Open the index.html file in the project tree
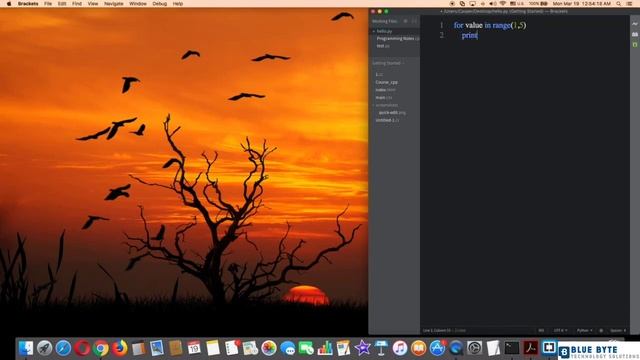This screenshot has width=640, height=360. point(385,89)
